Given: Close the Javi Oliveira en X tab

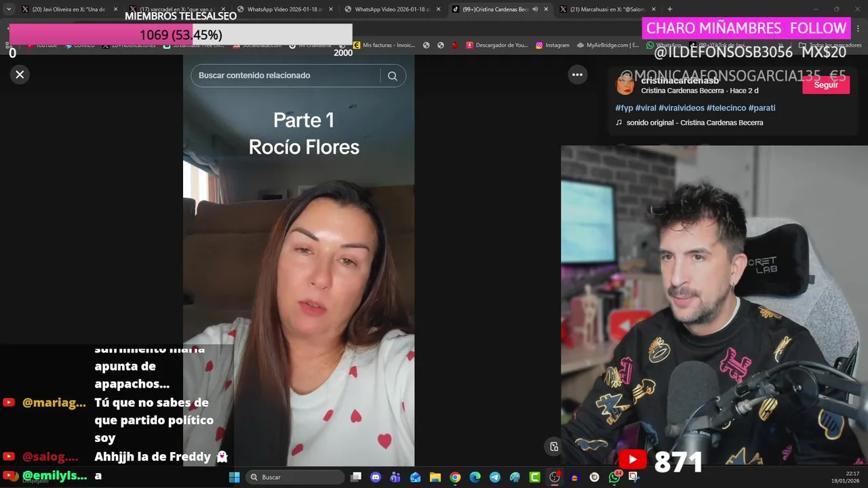Looking at the screenshot, I should point(115,9).
